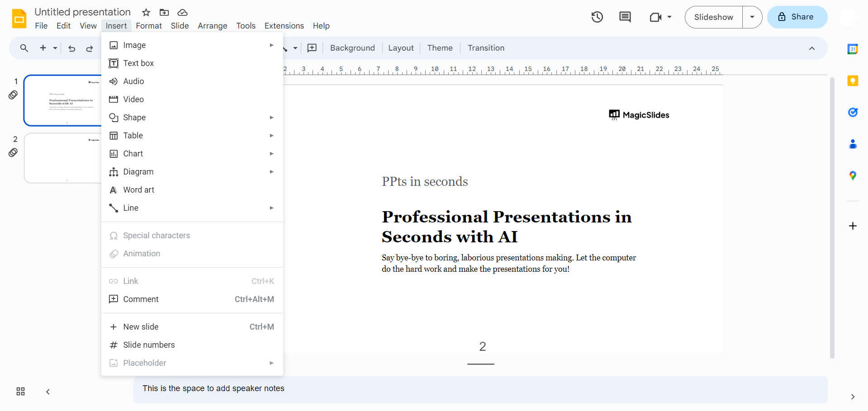The width and height of the screenshot is (868, 411).
Task: Open Google Tasks side panel
Action: (x=853, y=112)
